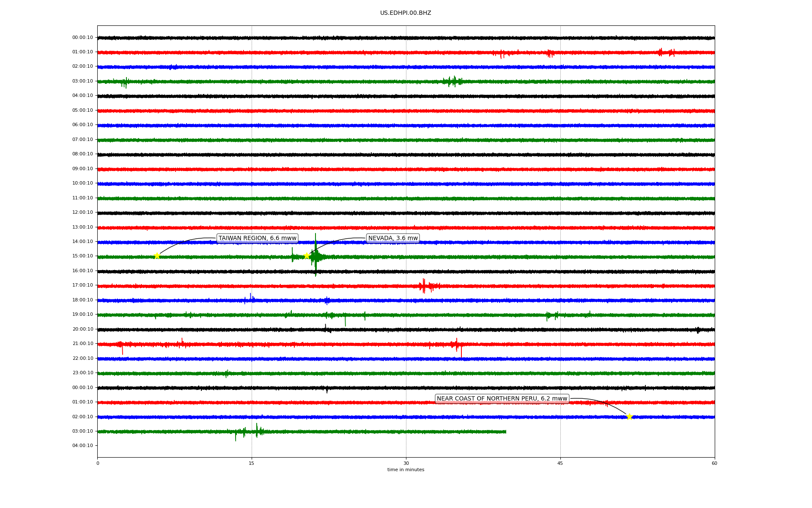Click the TAIWAN REGION, 6.6 mww label
This screenshot has height=508, width=812.
pos(257,238)
